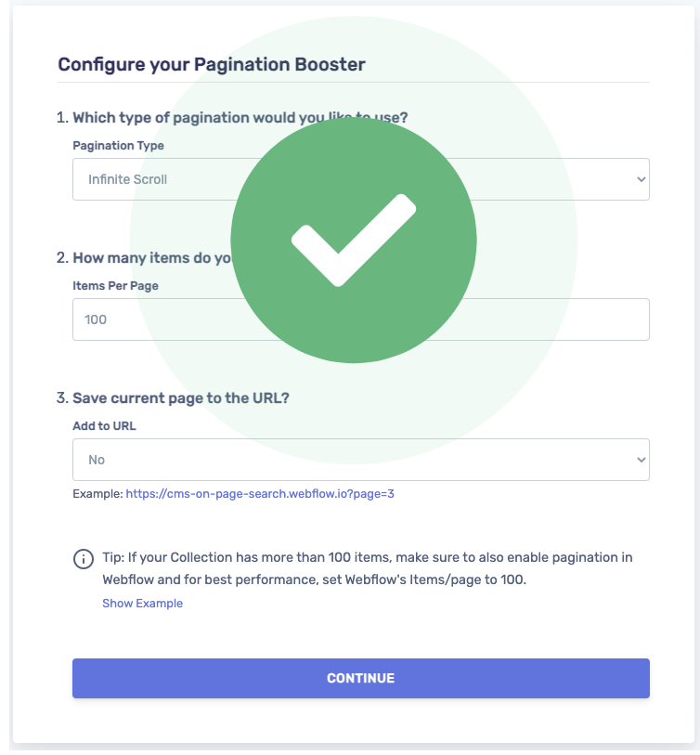Focus the Items Per Page input field

coord(360,319)
